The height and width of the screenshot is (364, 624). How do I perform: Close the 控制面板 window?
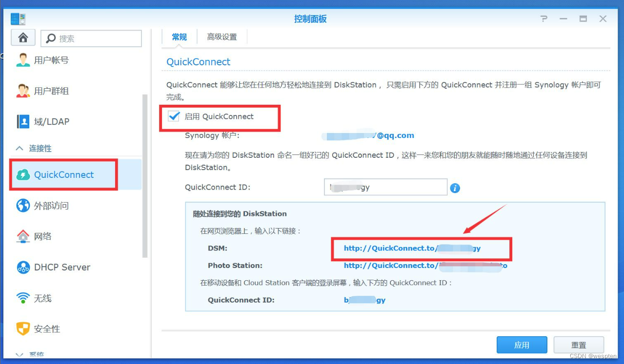pos(603,19)
